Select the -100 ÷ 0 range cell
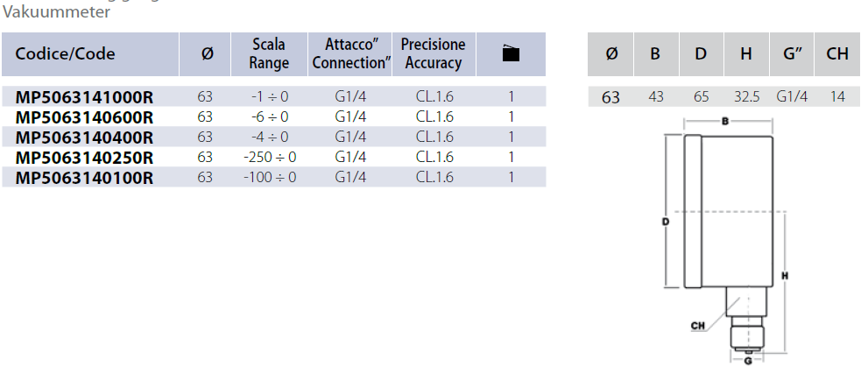868x381 pixels. point(270,177)
